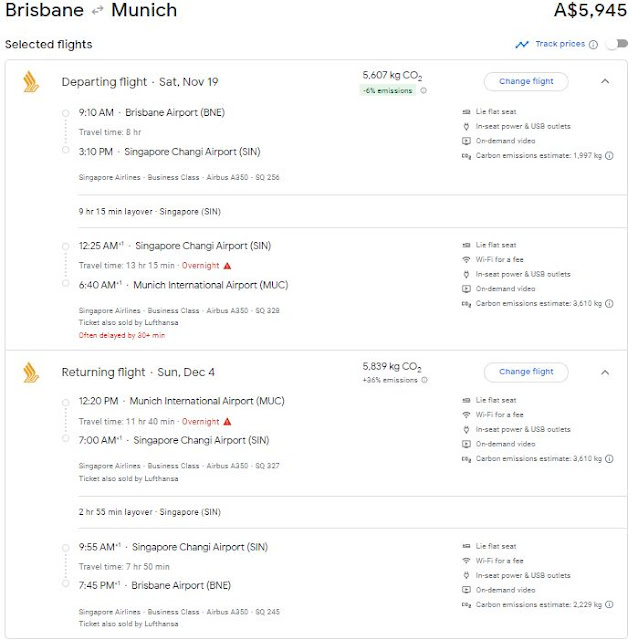Click 5,607 kg CO2 departing total
This screenshot has height=640, width=638.
[x=392, y=76]
